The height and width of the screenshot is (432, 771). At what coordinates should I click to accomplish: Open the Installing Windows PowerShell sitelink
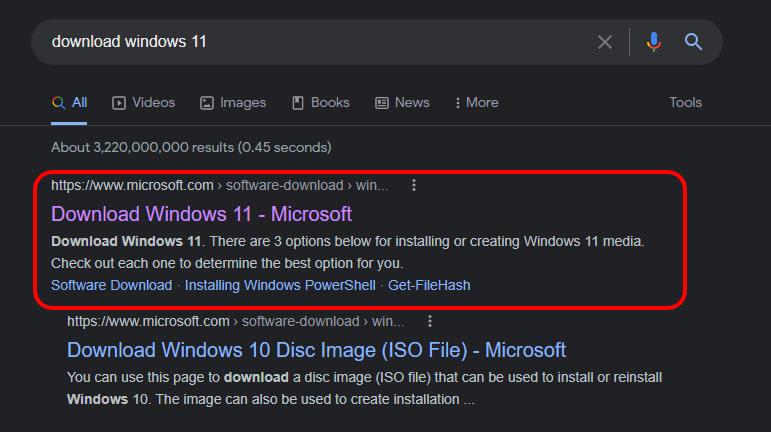point(280,286)
